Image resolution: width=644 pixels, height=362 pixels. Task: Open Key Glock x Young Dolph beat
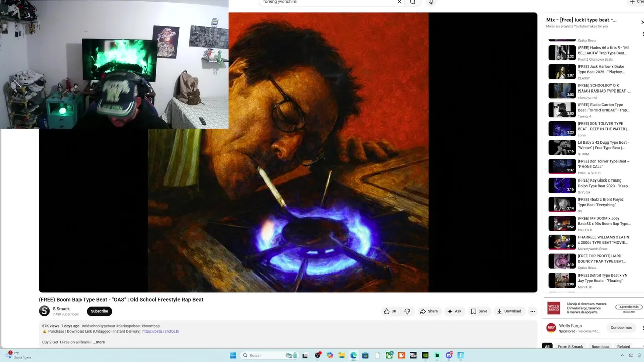coord(589,186)
